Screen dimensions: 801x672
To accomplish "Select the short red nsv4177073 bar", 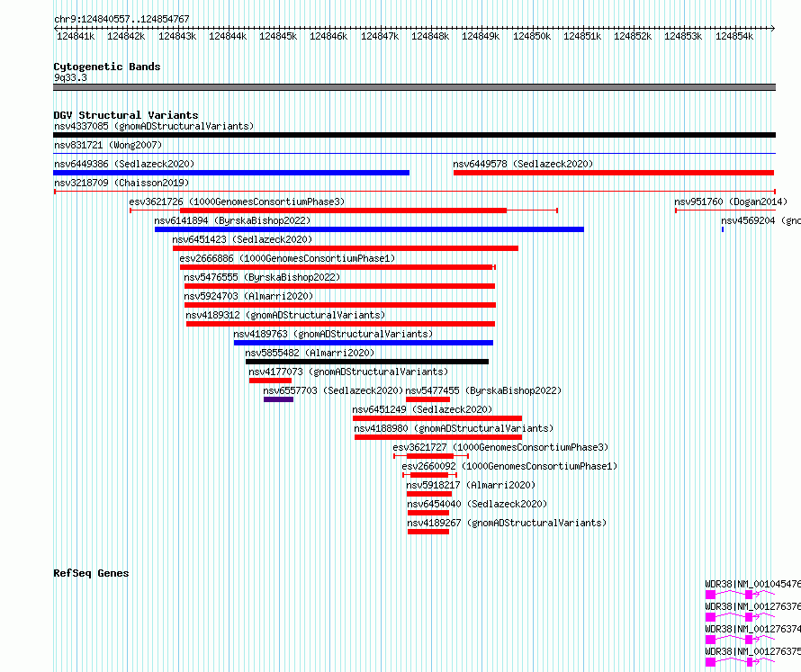I will pos(270,381).
